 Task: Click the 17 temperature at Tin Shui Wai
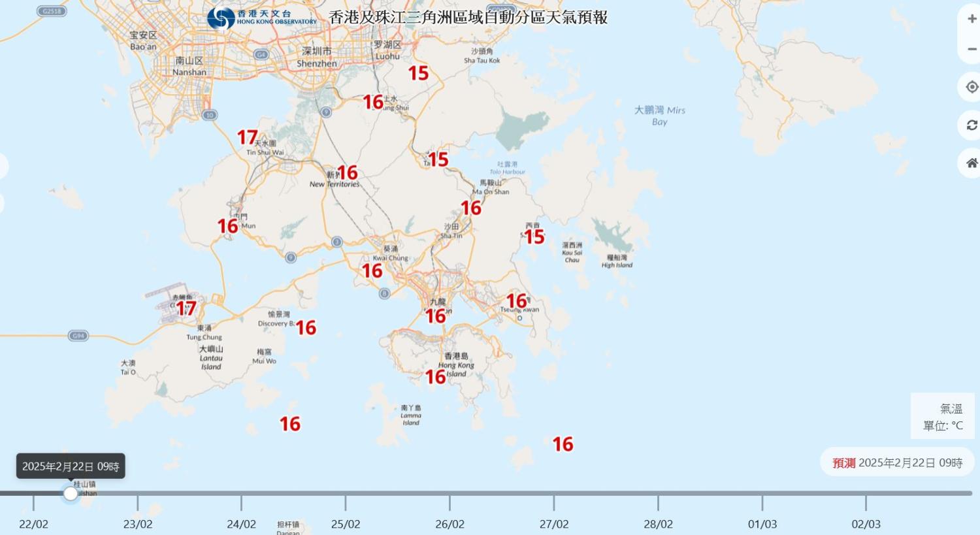click(247, 137)
